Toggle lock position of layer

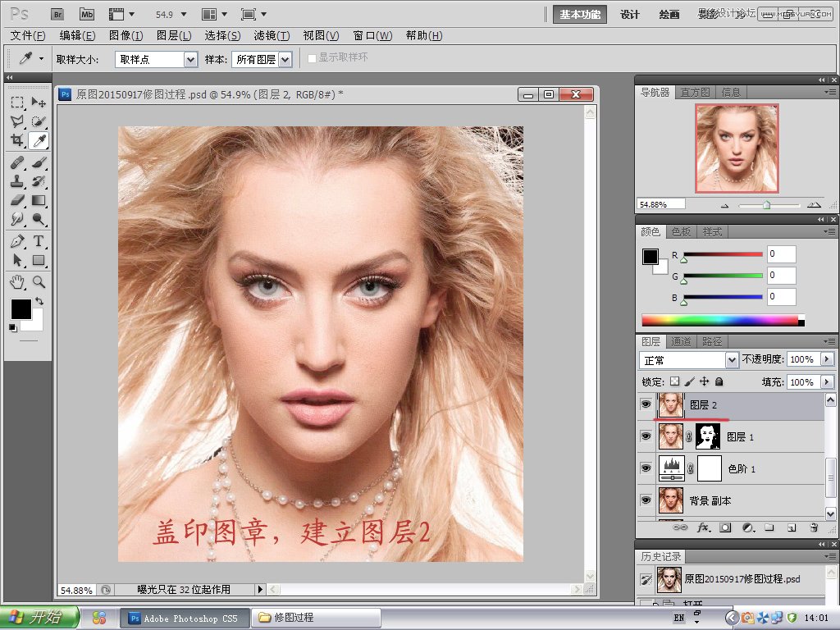tap(705, 381)
